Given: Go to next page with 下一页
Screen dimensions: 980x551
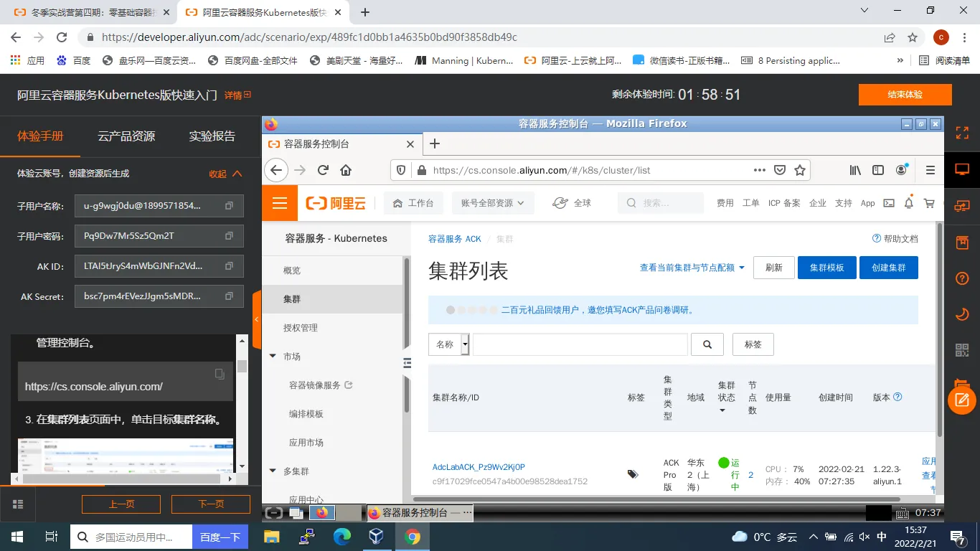Looking at the screenshot, I should point(211,504).
